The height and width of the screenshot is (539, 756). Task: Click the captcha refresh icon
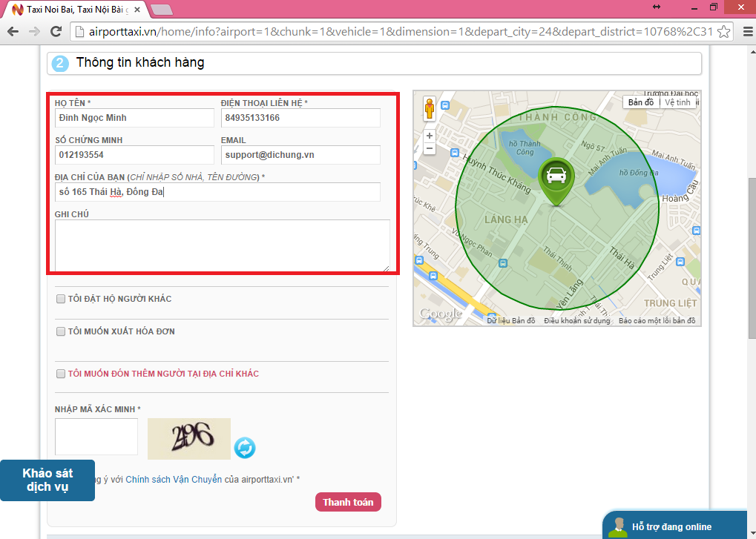(245, 448)
